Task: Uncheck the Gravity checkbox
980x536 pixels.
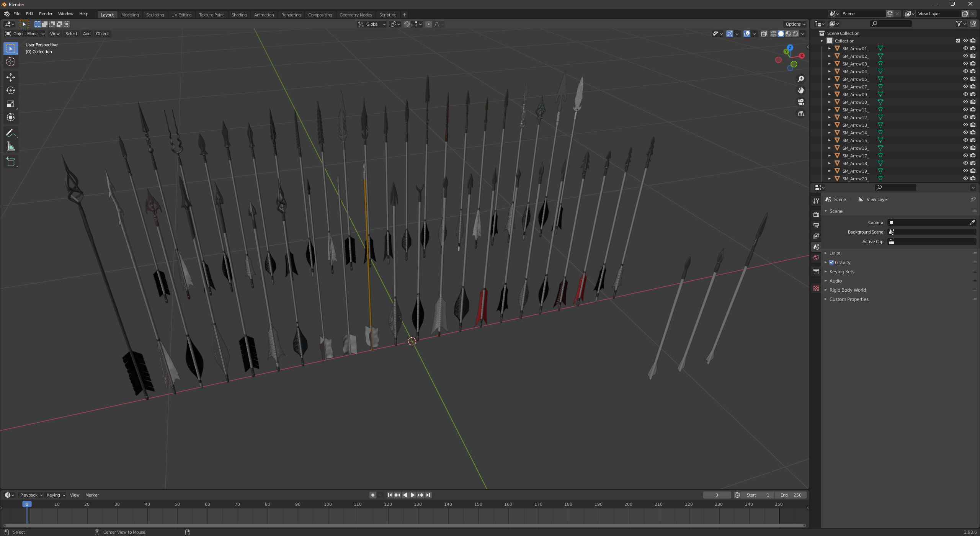Action: [x=831, y=263]
